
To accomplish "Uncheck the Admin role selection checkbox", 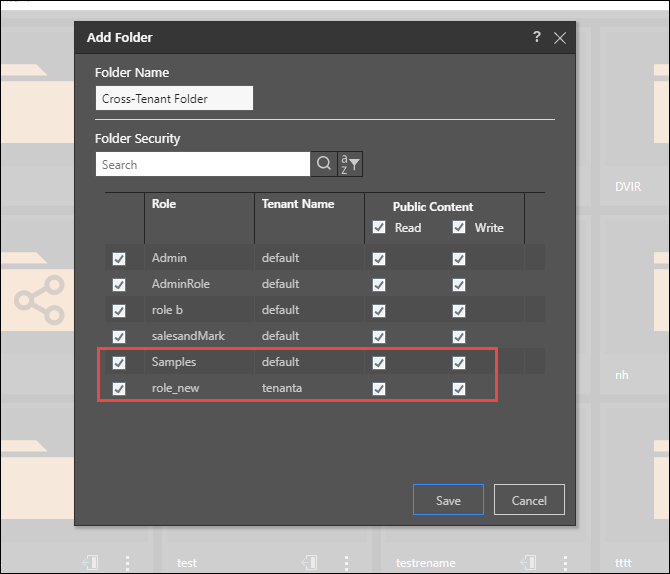I will 119,258.
